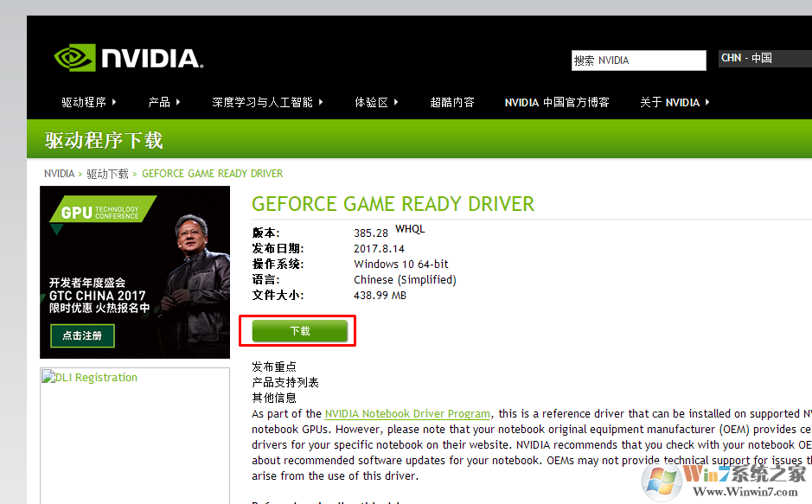Open the 关于 NVIDIA menu
The width and height of the screenshot is (812, 504).
point(675,103)
